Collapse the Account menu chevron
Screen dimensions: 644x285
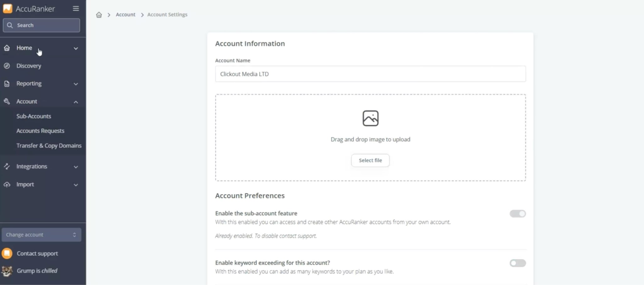click(x=76, y=102)
